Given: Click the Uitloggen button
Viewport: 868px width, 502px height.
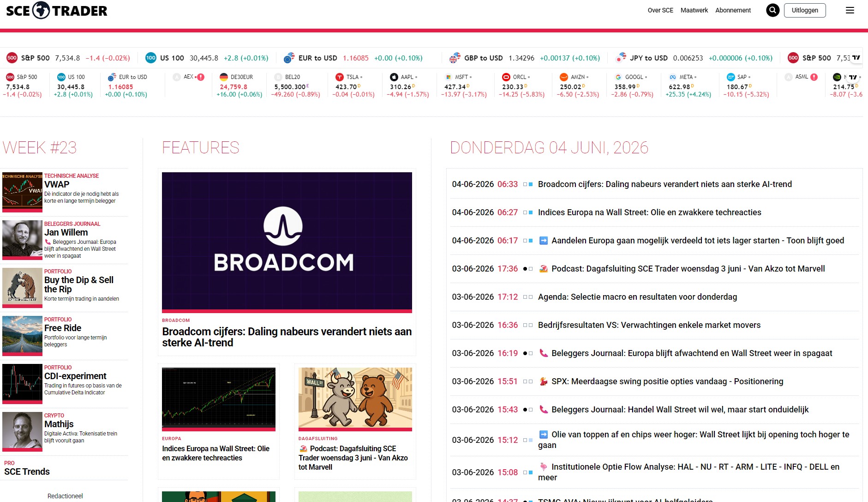Looking at the screenshot, I should (x=805, y=10).
